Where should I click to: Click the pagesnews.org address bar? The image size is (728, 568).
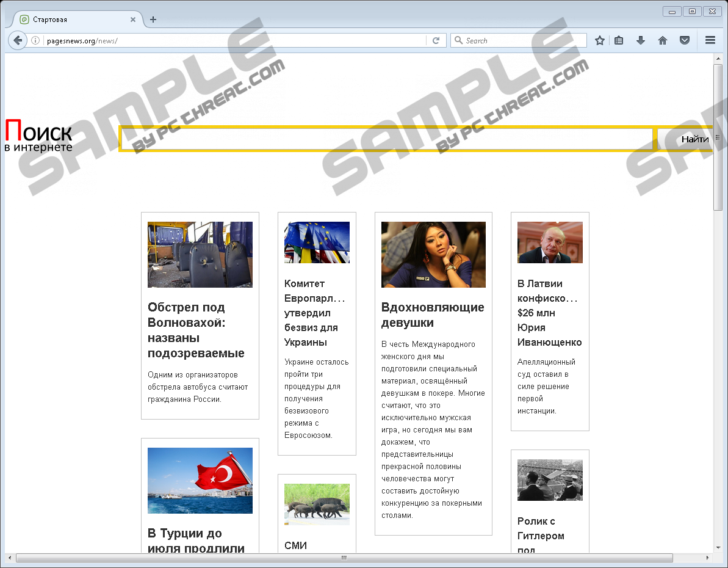pyautogui.click(x=232, y=40)
